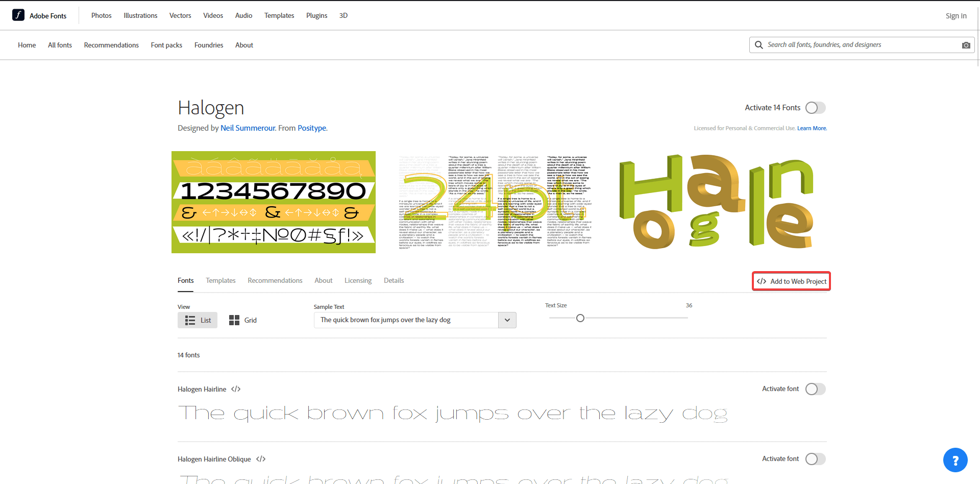The image size is (980, 484).
Task: Open the Sample Text dropdown
Action: point(507,320)
